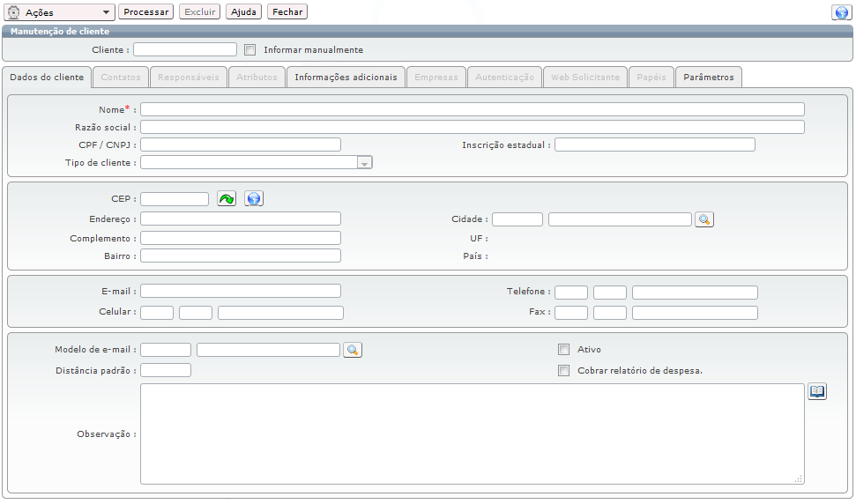Click into the Nome text field
Screen dimensions: 856x504
(472, 109)
